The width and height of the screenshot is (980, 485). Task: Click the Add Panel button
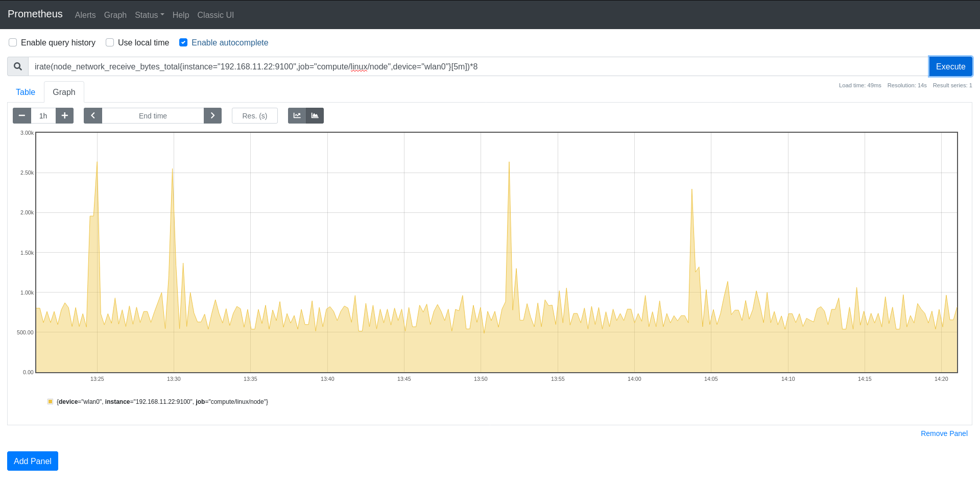pyautogui.click(x=33, y=461)
